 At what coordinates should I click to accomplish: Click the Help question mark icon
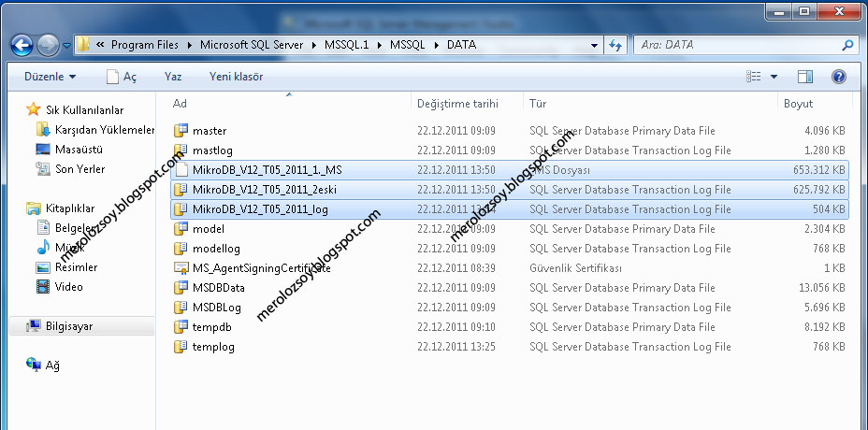click(x=839, y=77)
